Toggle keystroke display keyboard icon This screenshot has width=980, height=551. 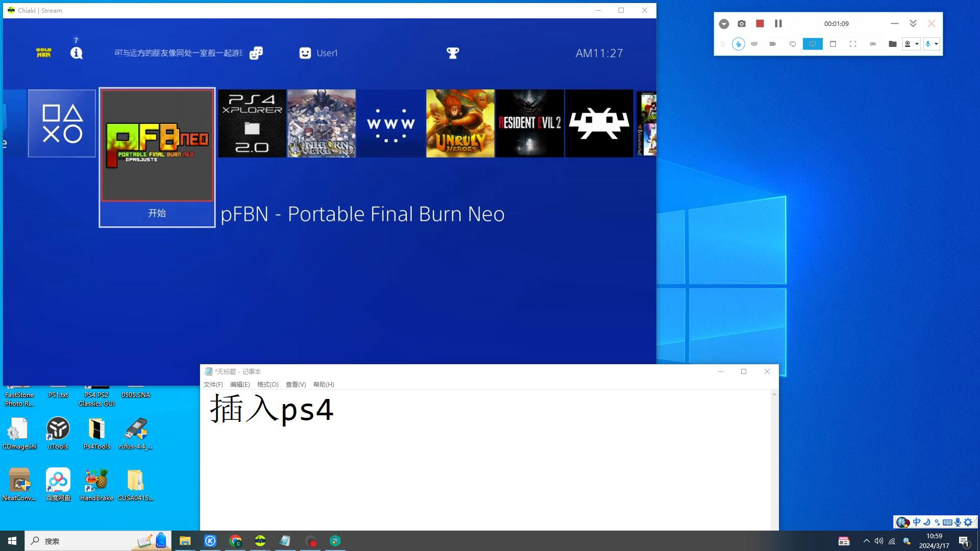tap(754, 44)
